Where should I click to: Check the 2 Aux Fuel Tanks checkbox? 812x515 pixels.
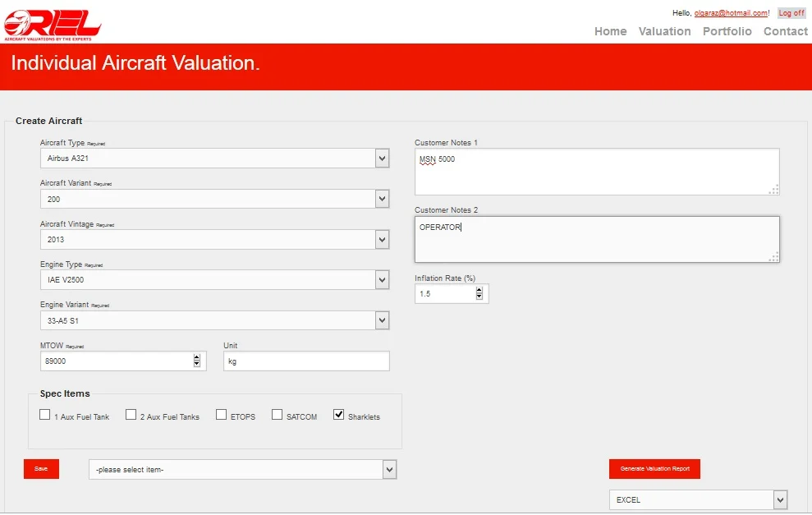[131, 415]
